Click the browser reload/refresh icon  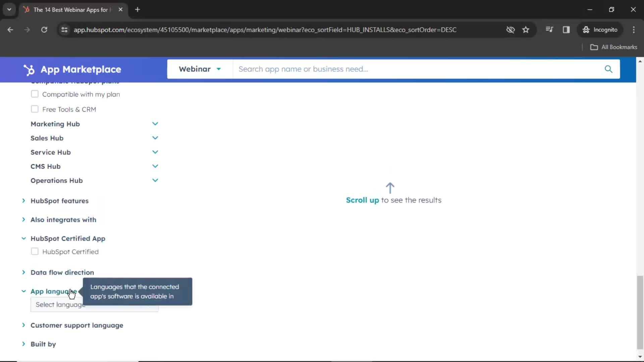44,29
